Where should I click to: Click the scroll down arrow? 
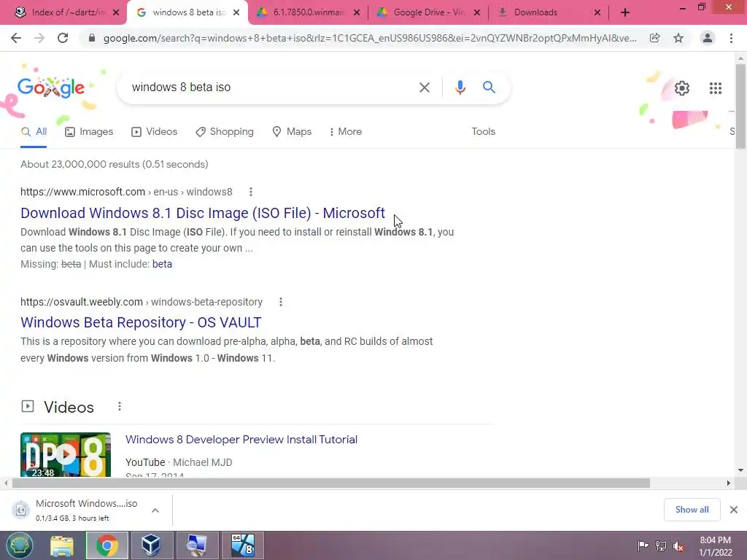(740, 470)
